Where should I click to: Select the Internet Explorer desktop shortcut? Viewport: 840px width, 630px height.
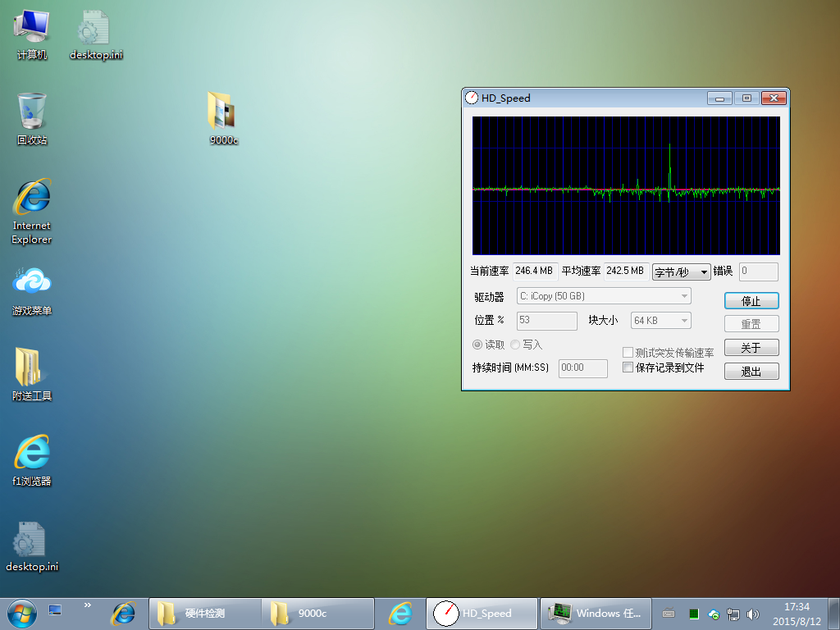click(32, 211)
